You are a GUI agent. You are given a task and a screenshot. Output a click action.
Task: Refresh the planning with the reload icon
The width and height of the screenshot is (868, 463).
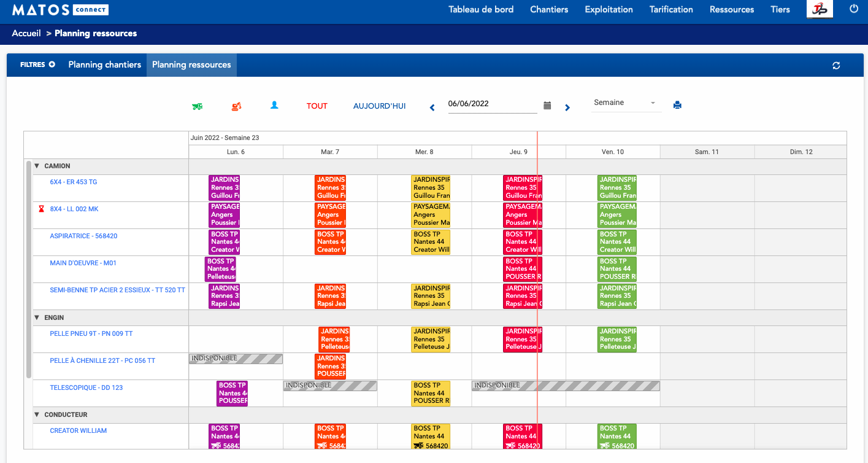pos(836,66)
